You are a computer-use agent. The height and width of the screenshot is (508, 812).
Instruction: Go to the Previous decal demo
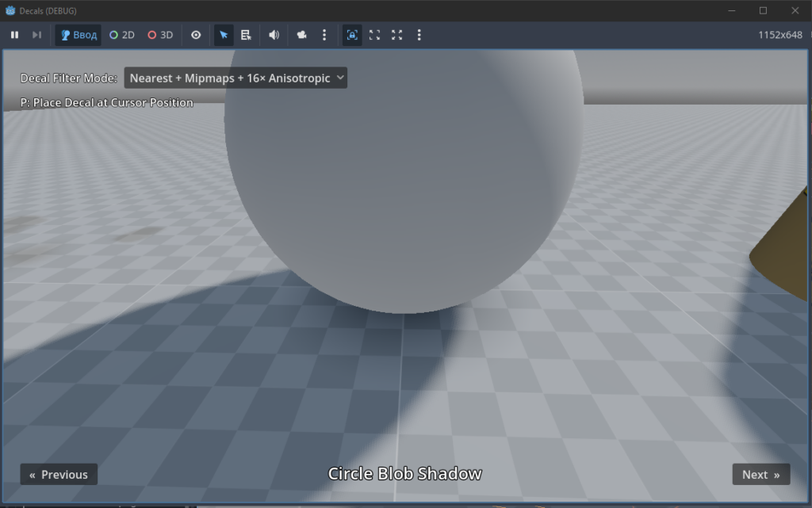pos(59,475)
